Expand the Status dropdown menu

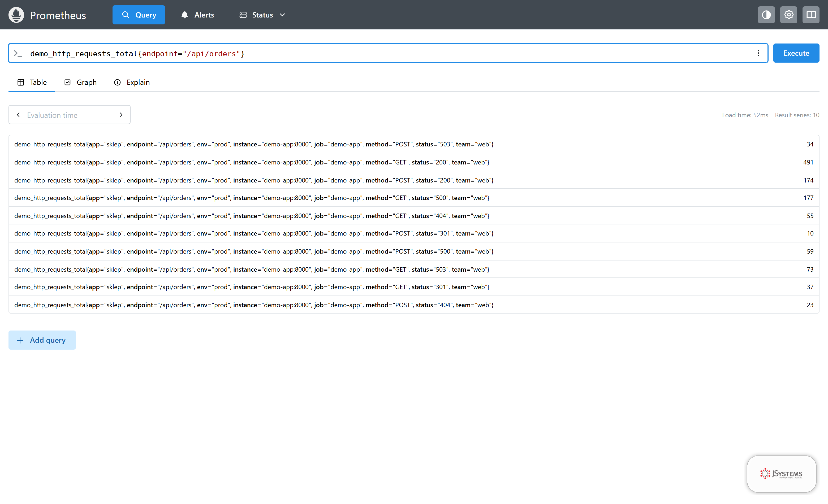tap(262, 15)
